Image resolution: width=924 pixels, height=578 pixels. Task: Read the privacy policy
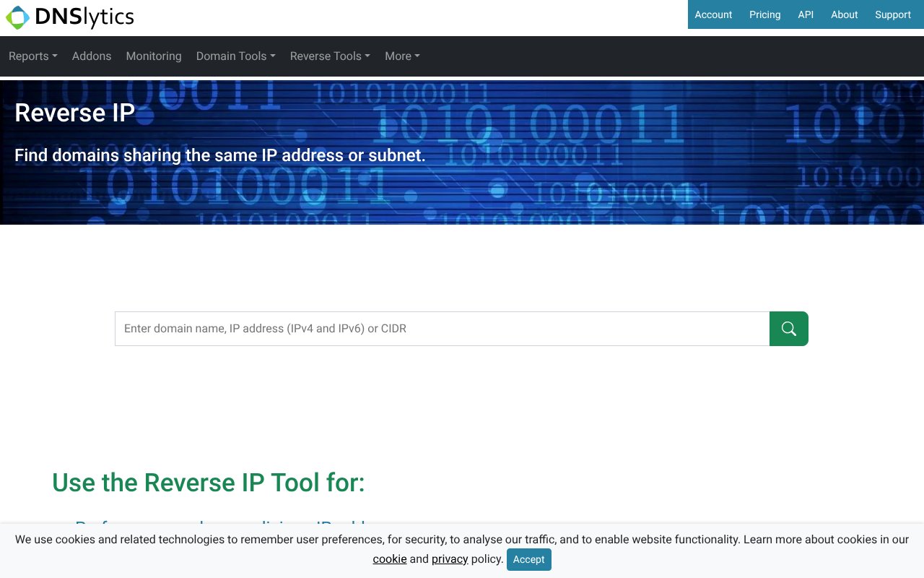450,558
